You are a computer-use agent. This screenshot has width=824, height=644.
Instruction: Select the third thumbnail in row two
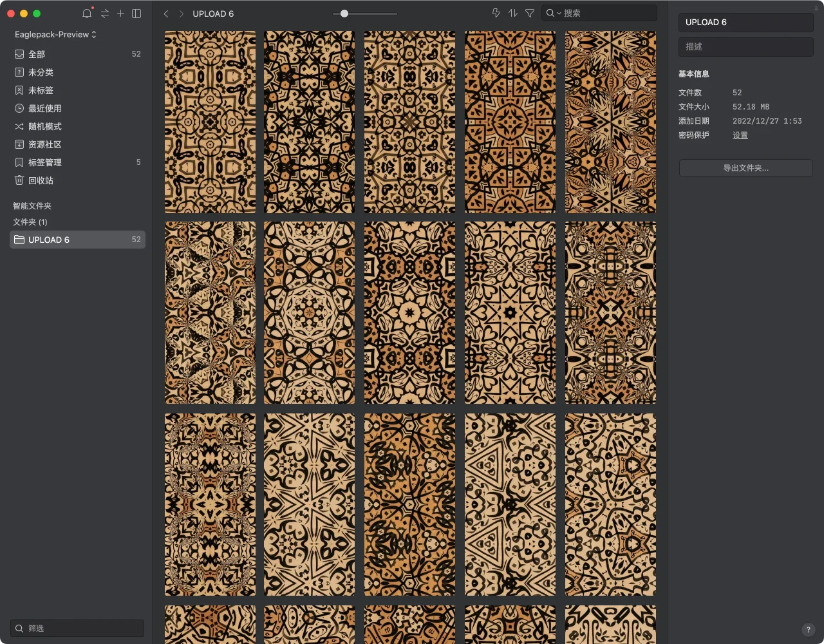point(409,313)
